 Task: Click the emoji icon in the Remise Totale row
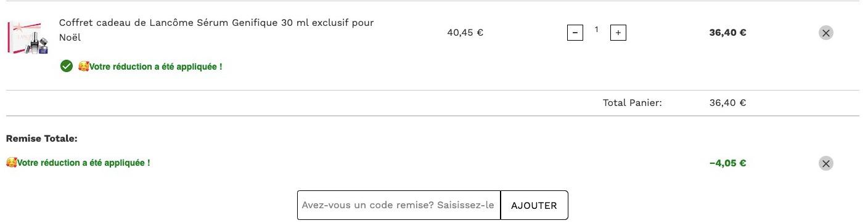point(11,163)
